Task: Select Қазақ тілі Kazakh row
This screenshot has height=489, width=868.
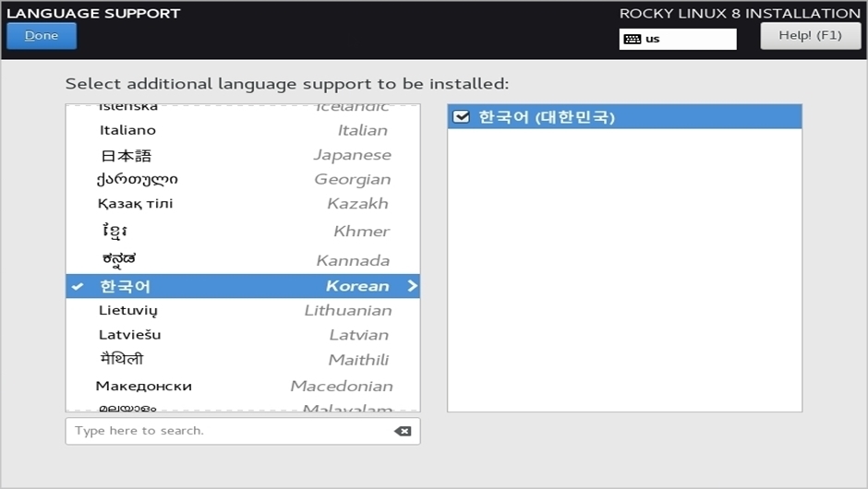Action: tap(243, 204)
